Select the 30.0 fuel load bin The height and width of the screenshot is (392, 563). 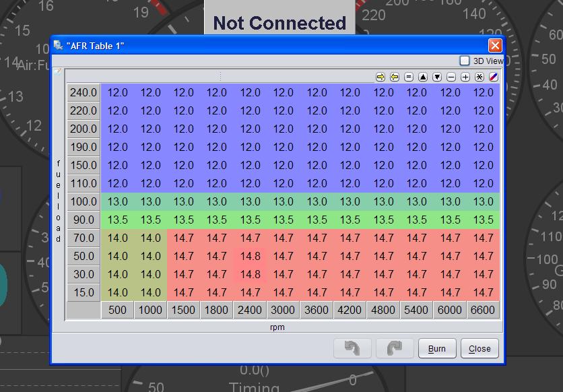pyautogui.click(x=84, y=275)
